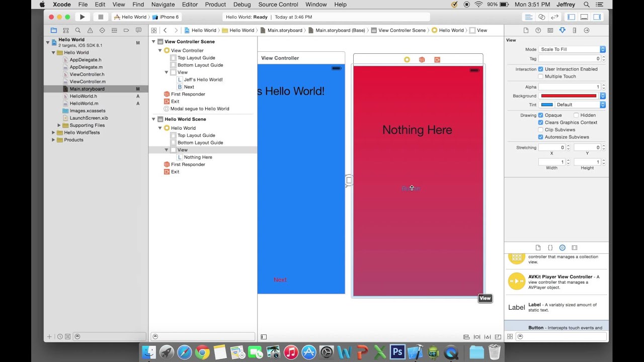
Task: Open the Breakpoint navigator
Action: pos(126,30)
